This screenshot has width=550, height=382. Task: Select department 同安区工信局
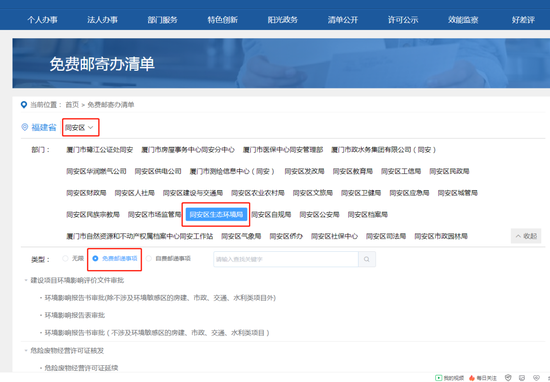click(x=401, y=171)
